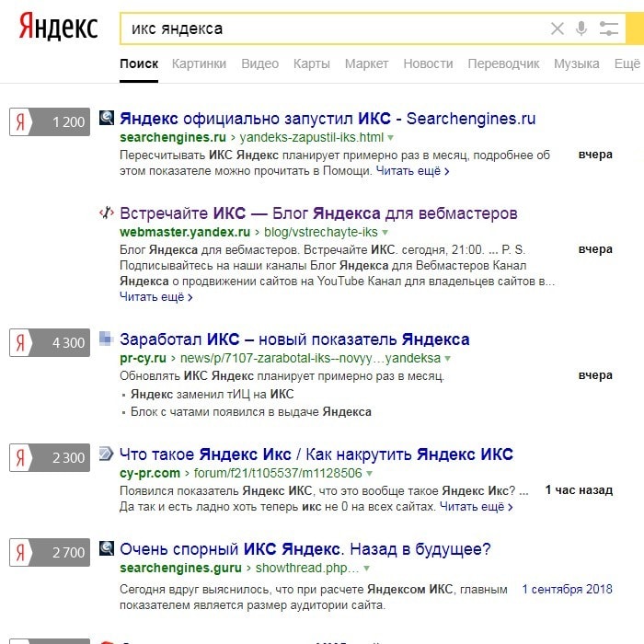Click showthread.php path link
This screenshot has height=644, width=644.
[306, 568]
